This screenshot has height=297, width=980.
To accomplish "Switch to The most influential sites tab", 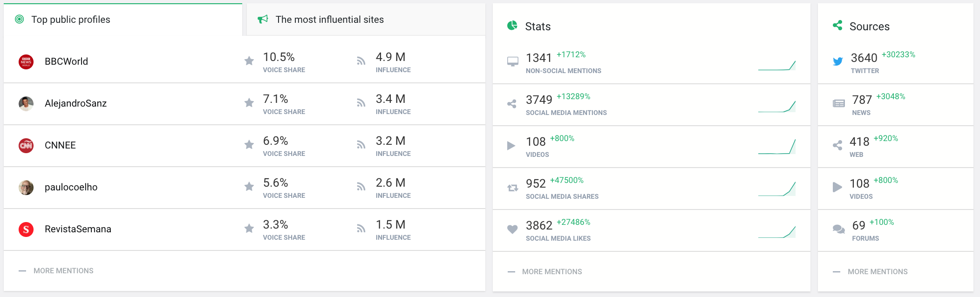I will pos(366,20).
